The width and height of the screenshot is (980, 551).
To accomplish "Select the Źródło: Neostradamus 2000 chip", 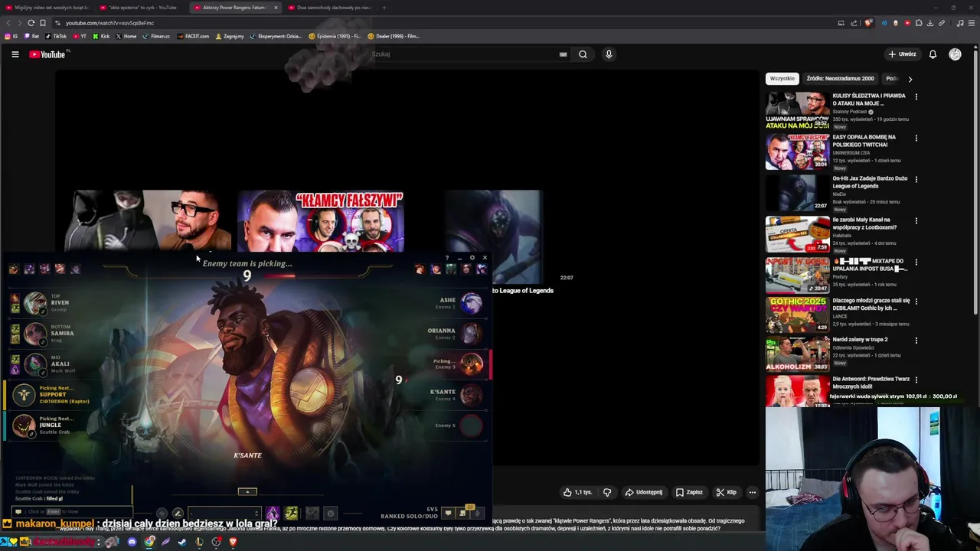I will 840,78.
